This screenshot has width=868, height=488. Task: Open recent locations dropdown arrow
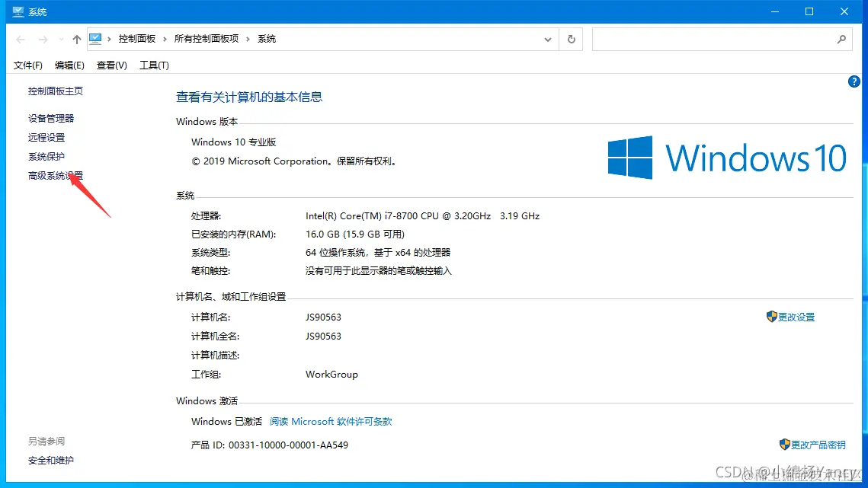click(x=61, y=40)
